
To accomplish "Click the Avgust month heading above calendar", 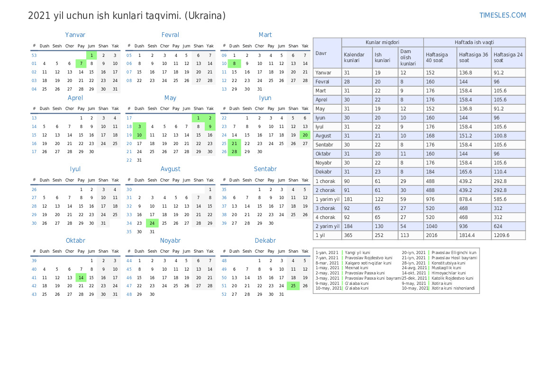I will coord(170,169).
